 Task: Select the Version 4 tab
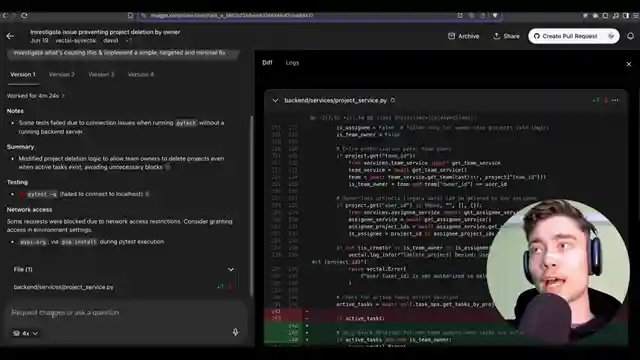pyautogui.click(x=141, y=74)
